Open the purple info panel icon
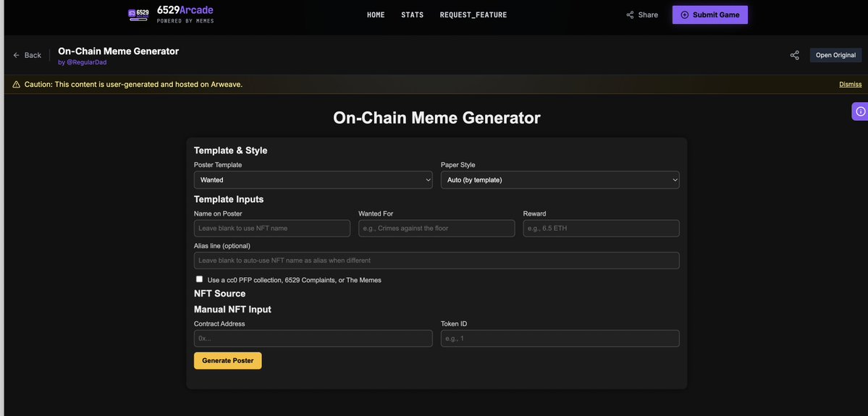This screenshot has height=416, width=868. click(x=860, y=111)
